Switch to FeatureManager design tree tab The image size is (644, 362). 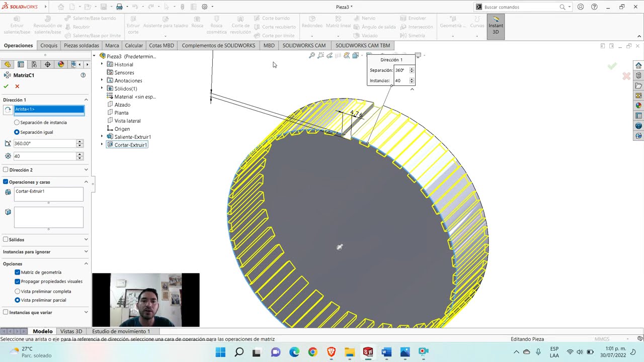pos(8,64)
